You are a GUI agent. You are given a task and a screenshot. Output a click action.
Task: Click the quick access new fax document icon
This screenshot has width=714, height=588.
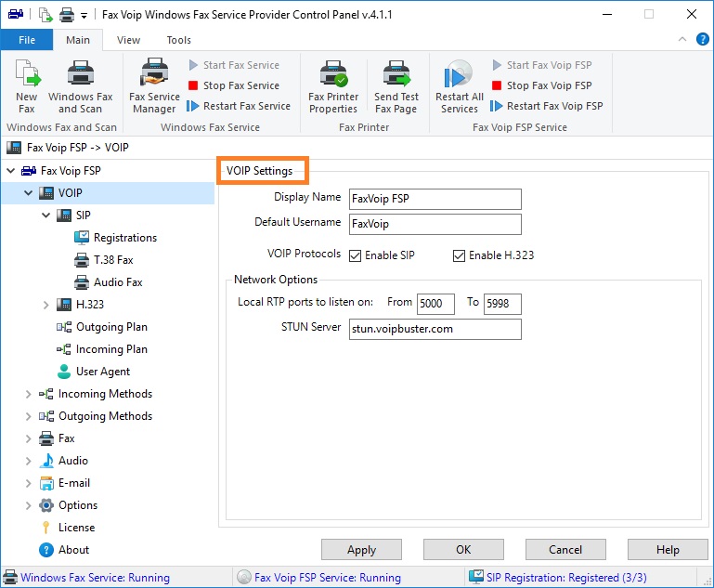click(45, 15)
